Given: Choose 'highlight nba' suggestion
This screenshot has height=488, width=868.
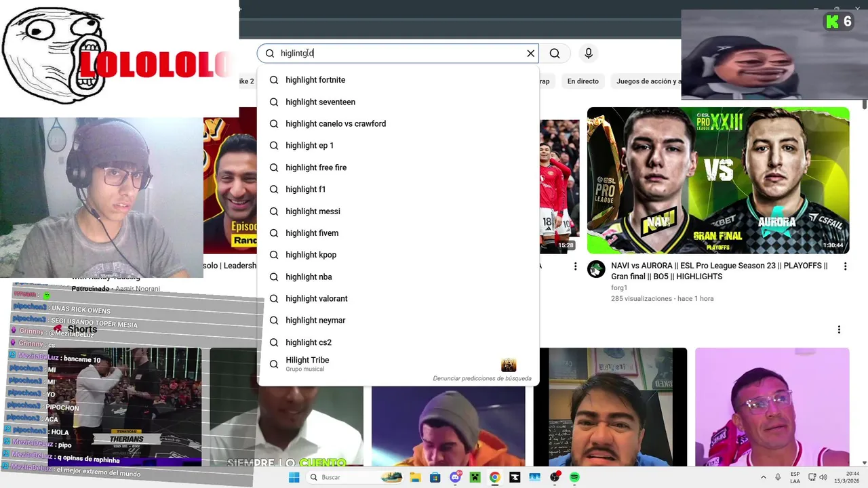Looking at the screenshot, I should (x=398, y=277).
